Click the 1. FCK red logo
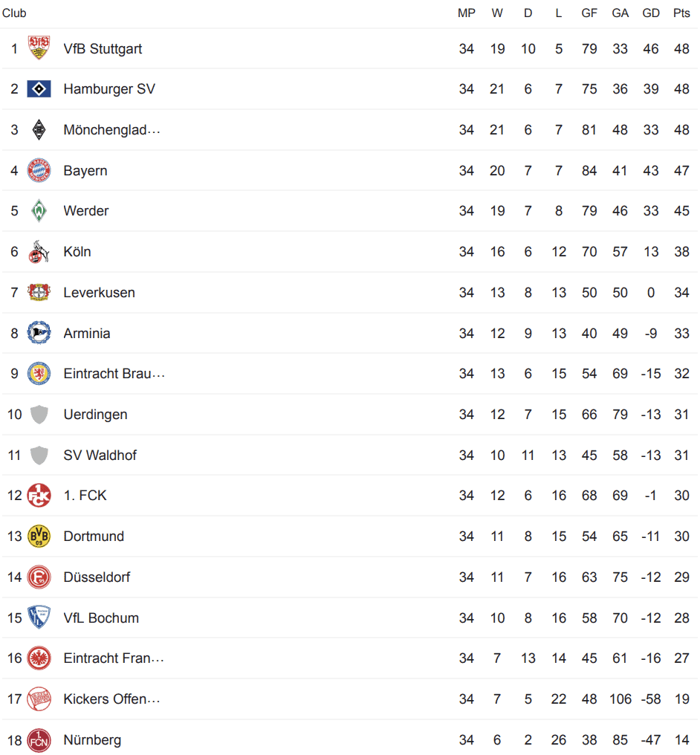Image resolution: width=700 pixels, height=755 pixels. [x=39, y=496]
